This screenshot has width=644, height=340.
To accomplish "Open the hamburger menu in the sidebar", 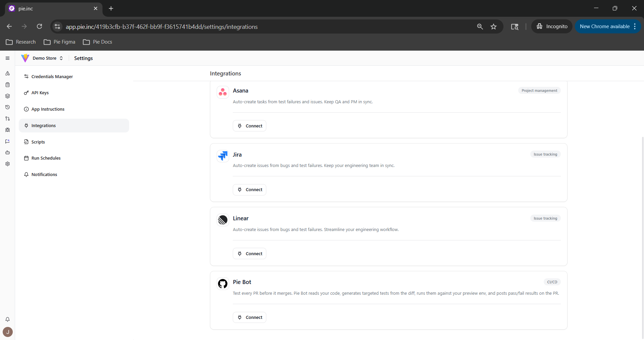I will [x=7, y=58].
